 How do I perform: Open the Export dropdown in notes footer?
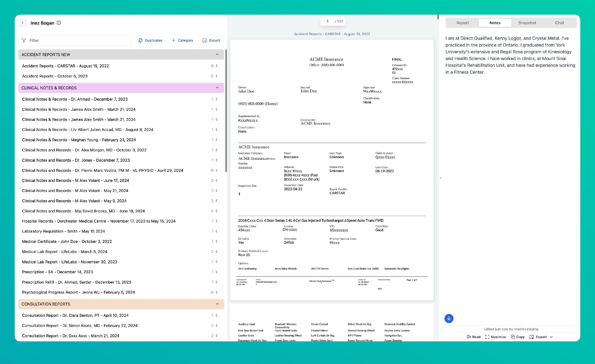coord(551,337)
